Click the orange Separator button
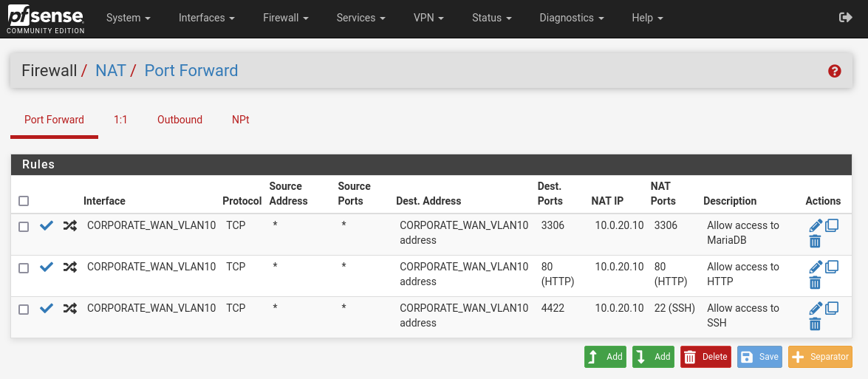This screenshot has width=868, height=379. pyautogui.click(x=820, y=357)
